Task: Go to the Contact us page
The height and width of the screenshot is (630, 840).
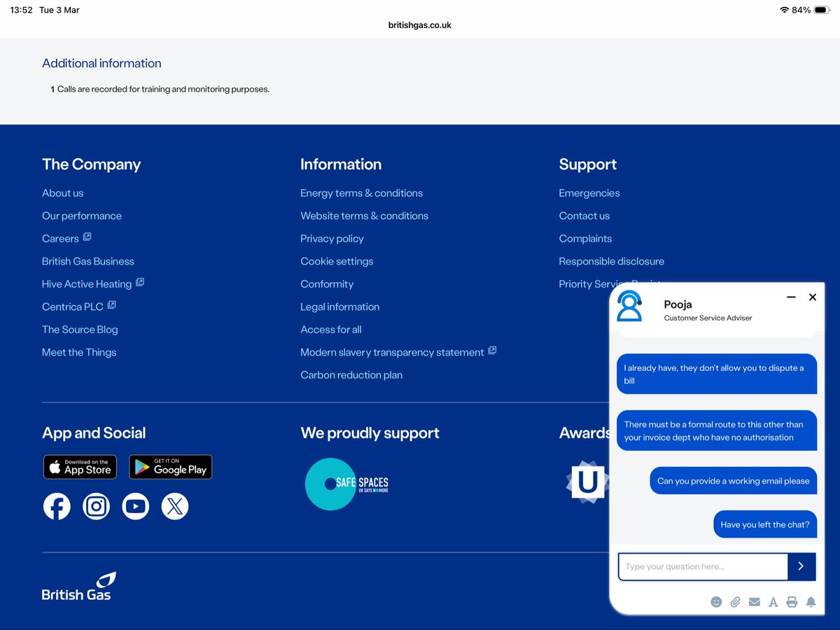Action: [x=584, y=216]
